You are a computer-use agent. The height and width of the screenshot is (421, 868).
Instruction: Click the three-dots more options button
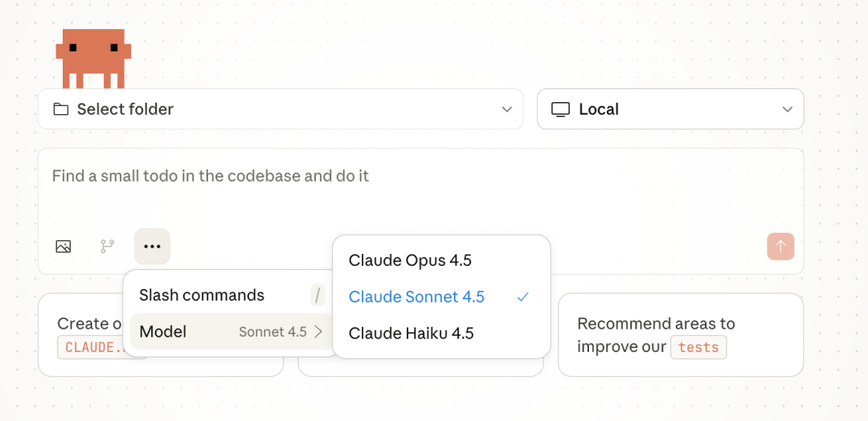click(x=152, y=247)
